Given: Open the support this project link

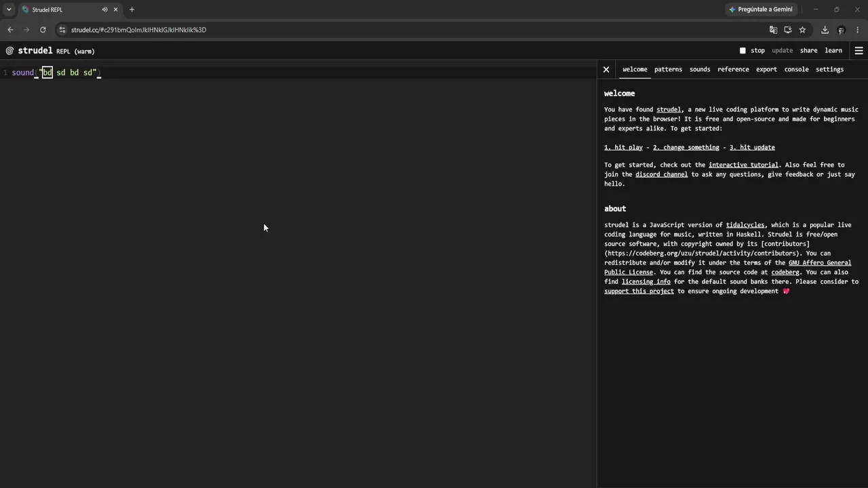Looking at the screenshot, I should (x=639, y=291).
